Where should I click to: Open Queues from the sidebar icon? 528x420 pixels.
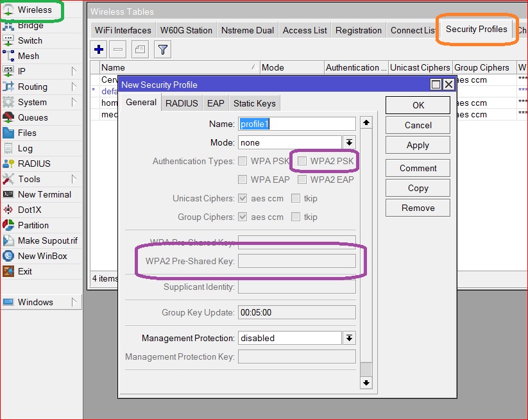pos(8,117)
